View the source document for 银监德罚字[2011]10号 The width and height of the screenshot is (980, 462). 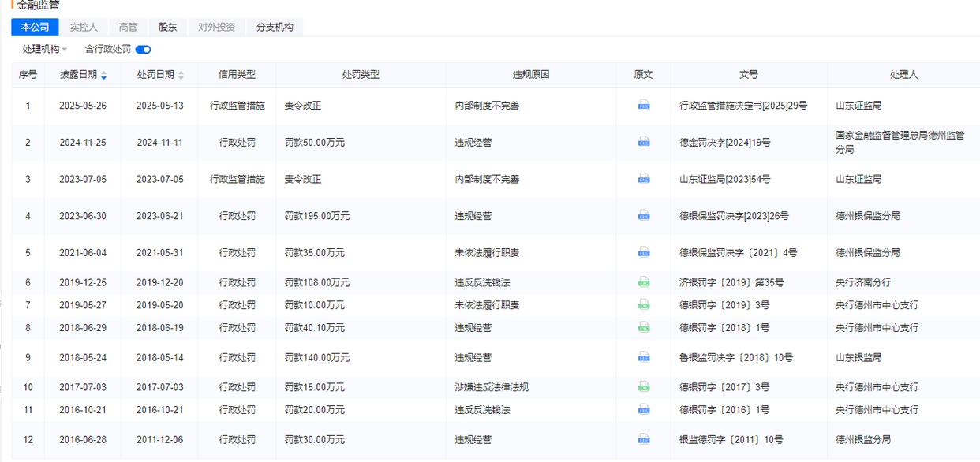pyautogui.click(x=643, y=439)
